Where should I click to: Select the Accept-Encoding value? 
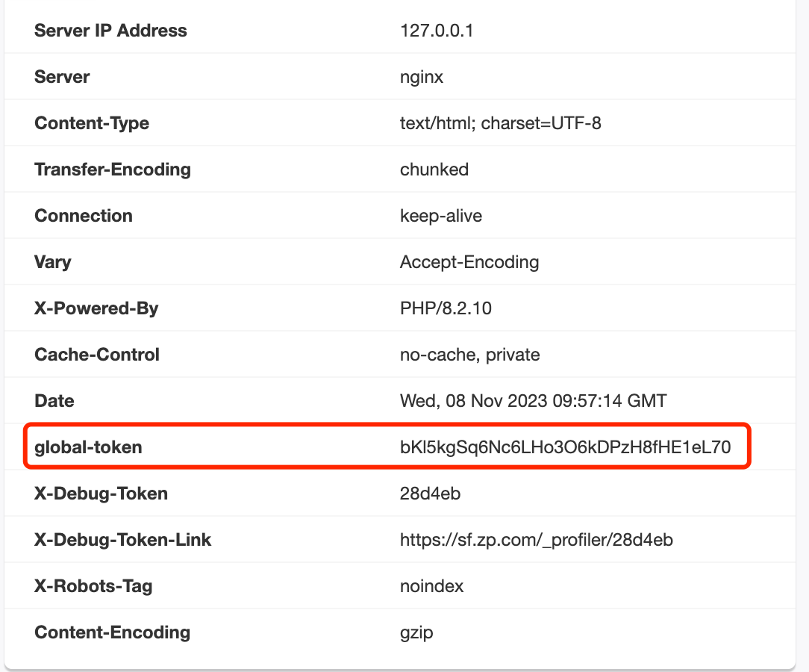(x=469, y=262)
